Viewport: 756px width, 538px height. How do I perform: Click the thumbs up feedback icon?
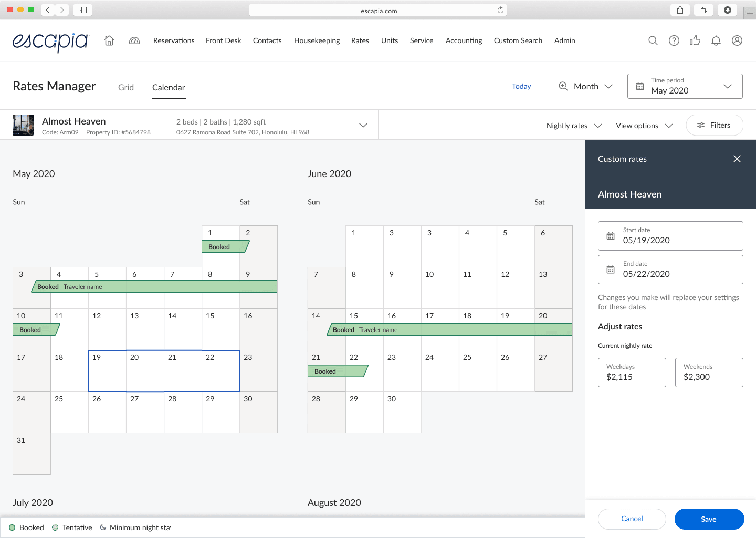pyautogui.click(x=695, y=40)
